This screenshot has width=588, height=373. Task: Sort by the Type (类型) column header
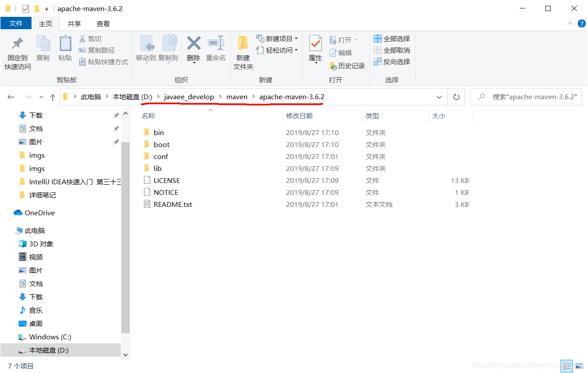(x=372, y=116)
